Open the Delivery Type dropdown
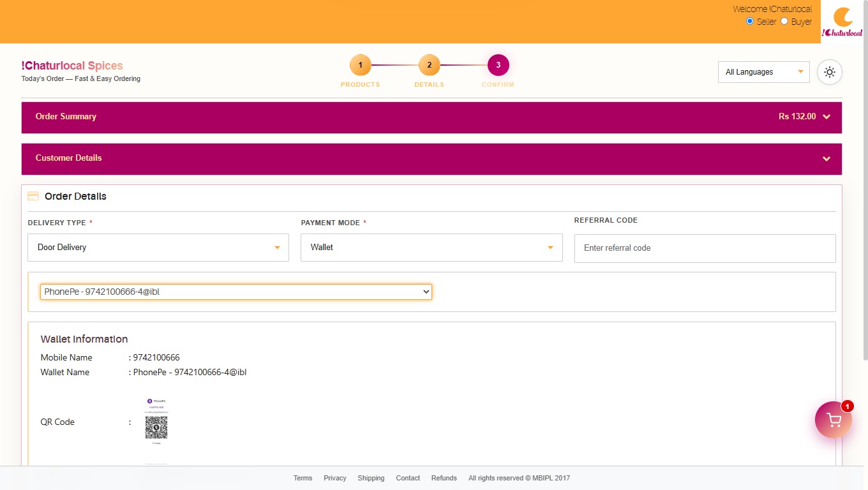The width and height of the screenshot is (868, 490). [x=158, y=248]
